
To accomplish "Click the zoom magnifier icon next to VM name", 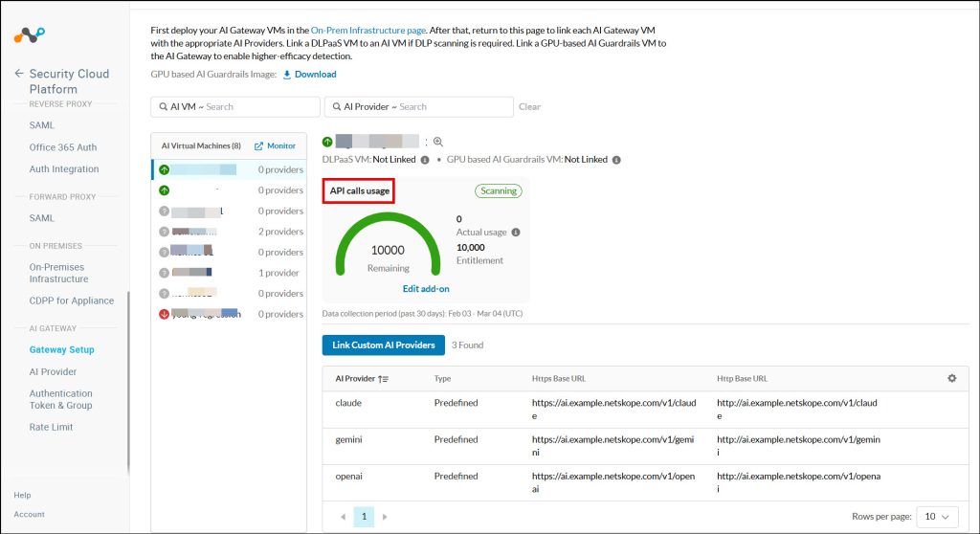I will 438,142.
